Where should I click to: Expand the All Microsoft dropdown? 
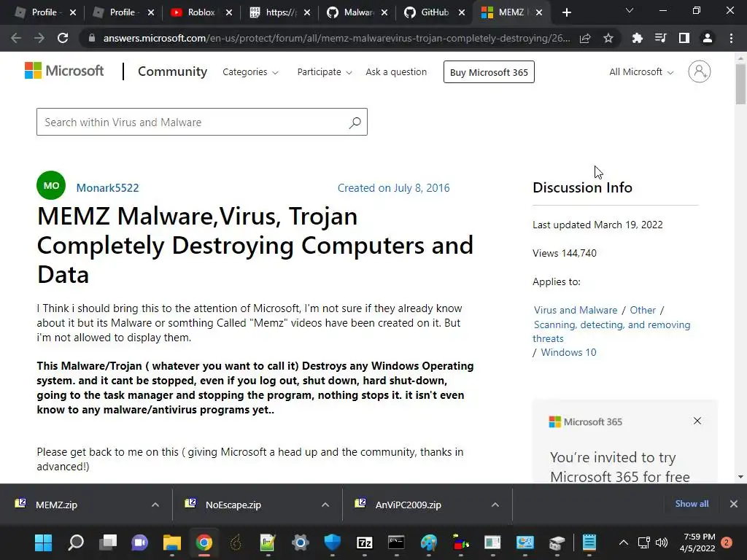pos(641,72)
